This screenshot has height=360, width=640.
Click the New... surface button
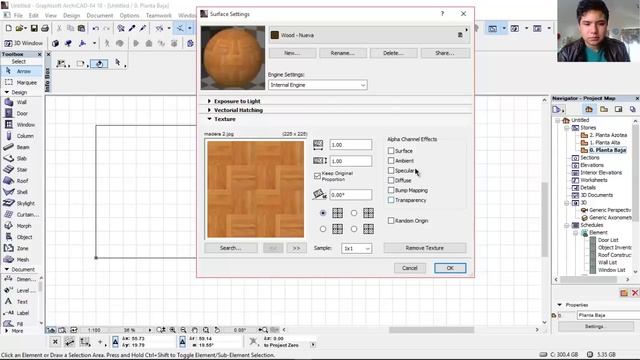tap(292, 53)
